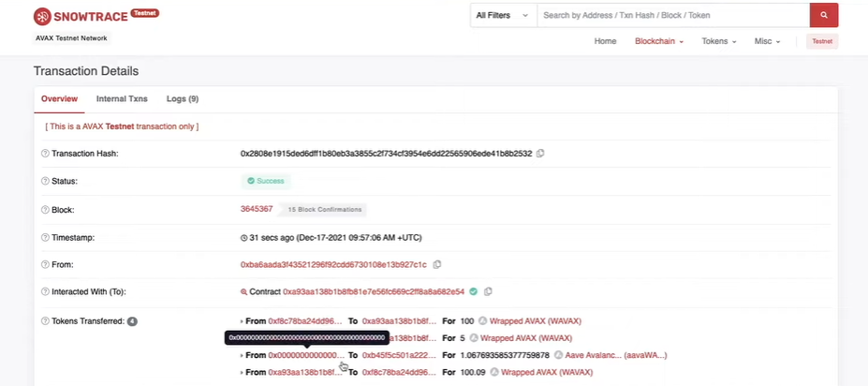Click help icon next to Interacted With

click(45, 291)
